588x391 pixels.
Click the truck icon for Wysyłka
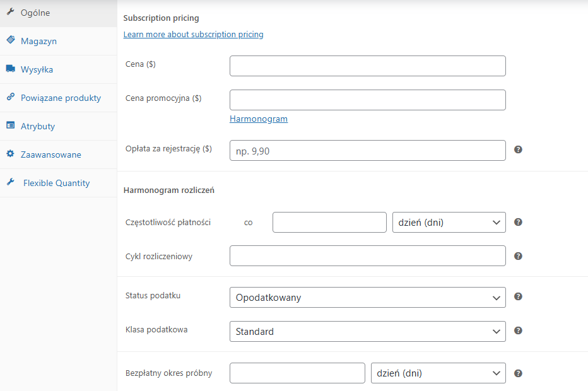click(x=11, y=68)
